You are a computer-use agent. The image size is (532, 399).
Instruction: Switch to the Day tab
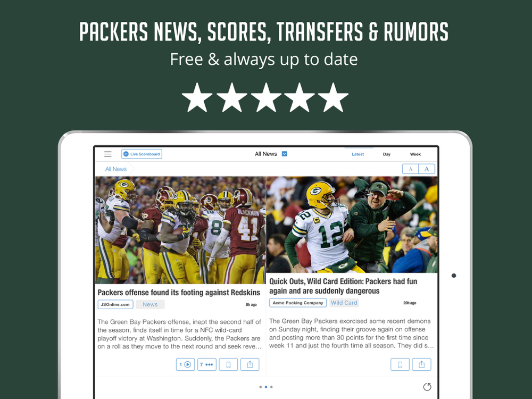coord(386,154)
